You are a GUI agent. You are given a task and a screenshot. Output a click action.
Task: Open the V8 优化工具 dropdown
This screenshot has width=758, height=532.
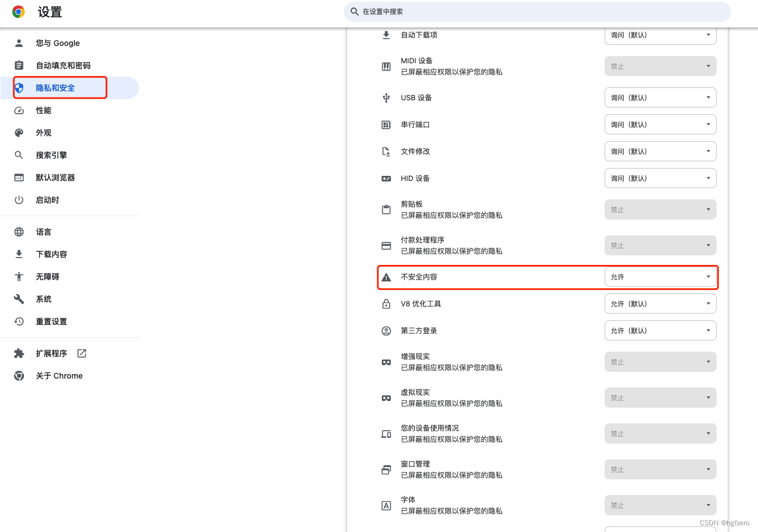660,304
